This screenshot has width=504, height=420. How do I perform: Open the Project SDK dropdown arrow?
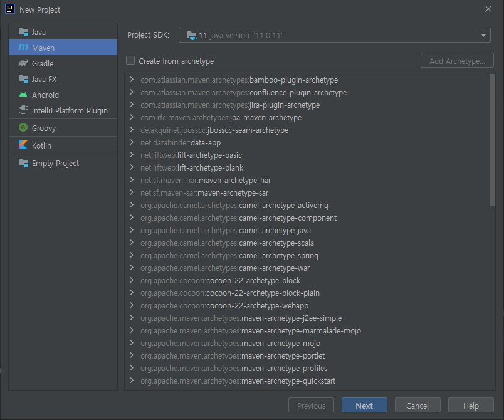pyautogui.click(x=483, y=35)
